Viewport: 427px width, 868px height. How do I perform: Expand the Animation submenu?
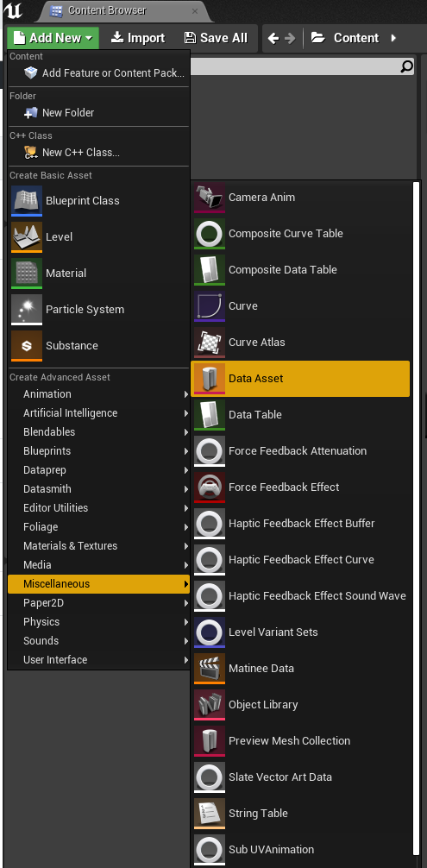coord(98,394)
